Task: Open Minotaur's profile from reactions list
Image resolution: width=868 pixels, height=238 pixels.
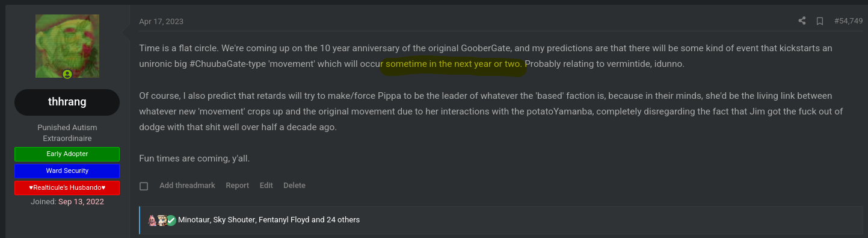Action: pos(194,220)
